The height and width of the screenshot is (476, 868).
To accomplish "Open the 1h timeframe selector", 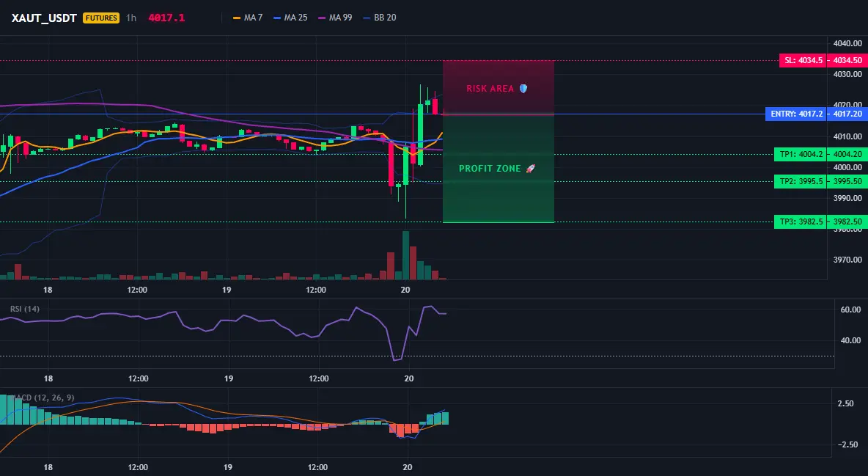I will [131, 18].
